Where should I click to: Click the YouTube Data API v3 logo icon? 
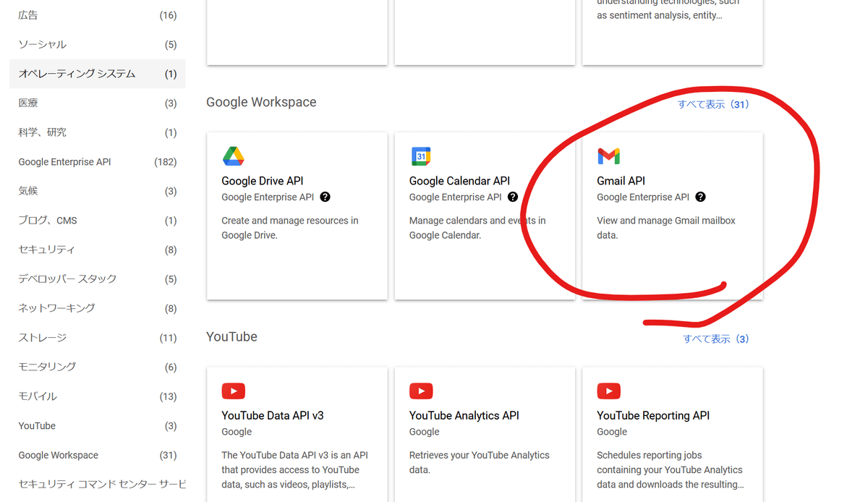[x=233, y=391]
